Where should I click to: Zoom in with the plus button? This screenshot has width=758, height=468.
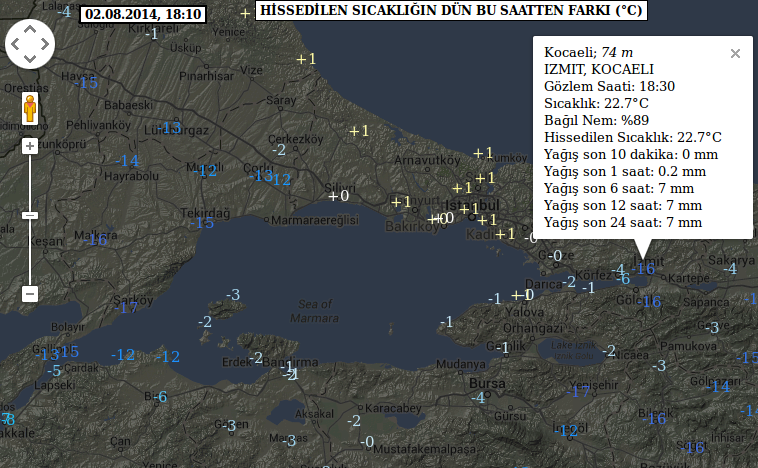30,147
